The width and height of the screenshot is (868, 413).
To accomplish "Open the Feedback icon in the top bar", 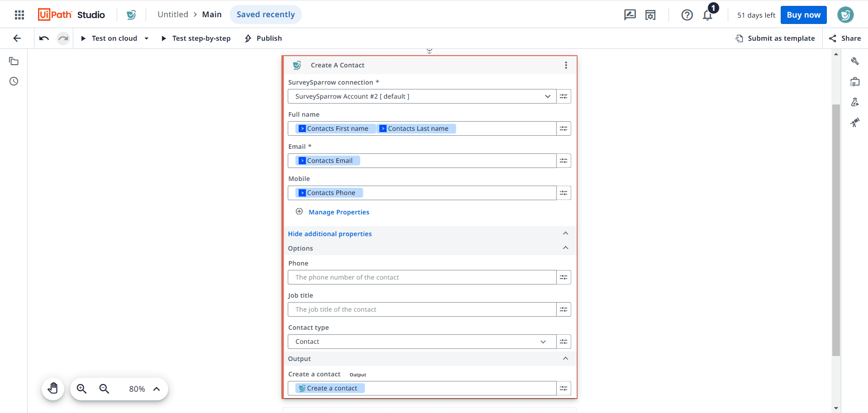I will click(630, 15).
